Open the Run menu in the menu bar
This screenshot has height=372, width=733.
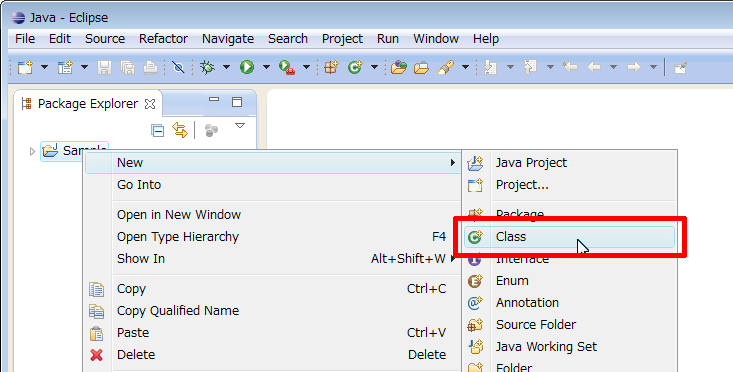(388, 39)
